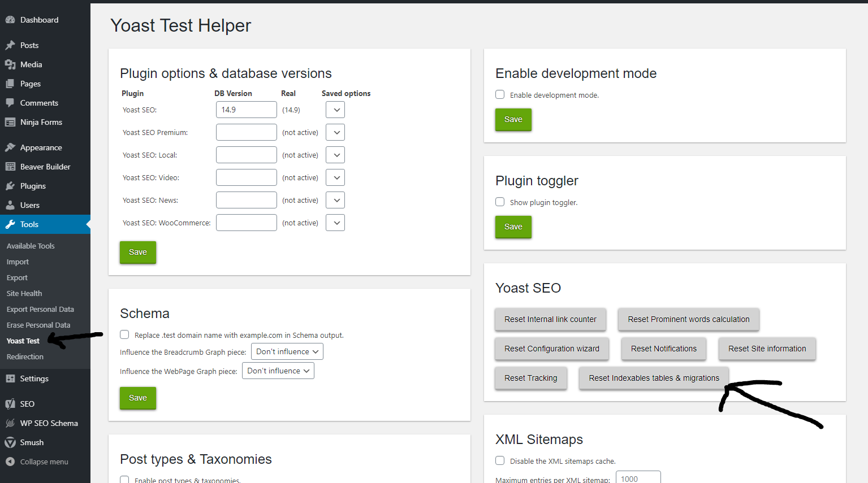The height and width of the screenshot is (483, 868).
Task: Click the Dashboard gauge icon in sidebar
Action: pos(10,20)
